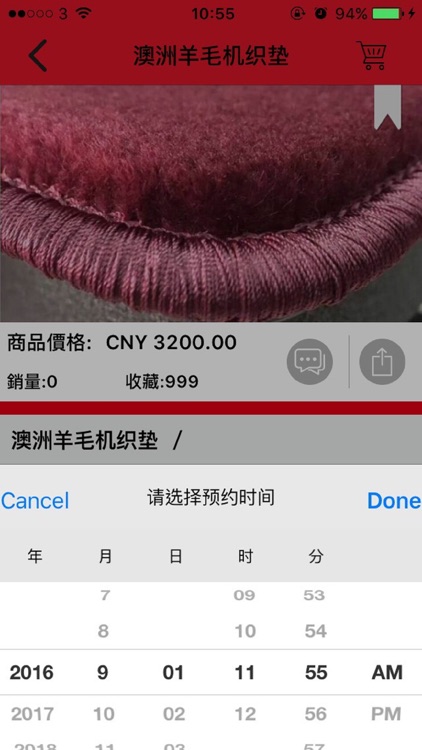422x750 pixels.
Task: Choose day 02 in the day column
Action: [x=174, y=714]
